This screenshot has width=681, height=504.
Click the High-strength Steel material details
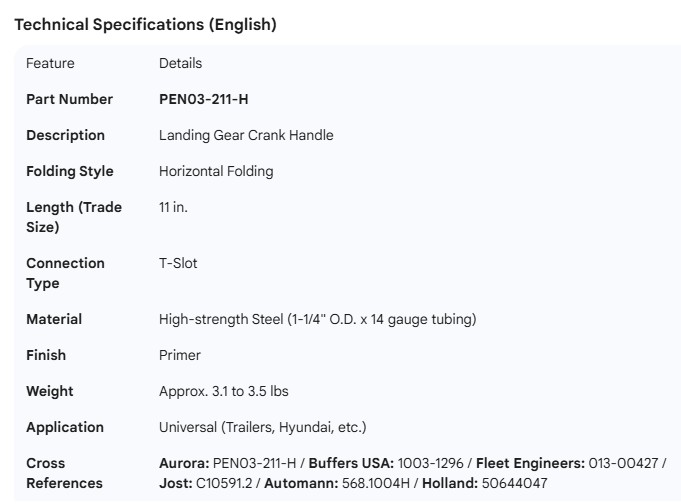click(x=317, y=319)
